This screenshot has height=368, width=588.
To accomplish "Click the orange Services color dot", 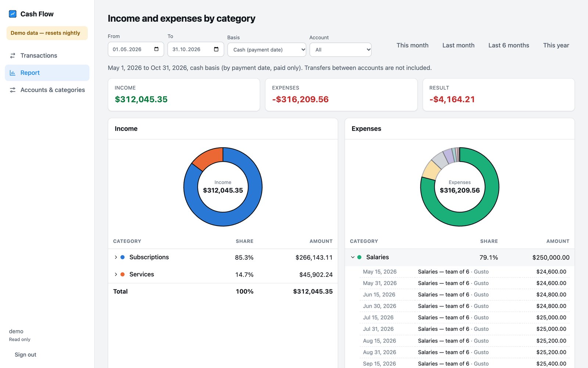I will 122,275.
